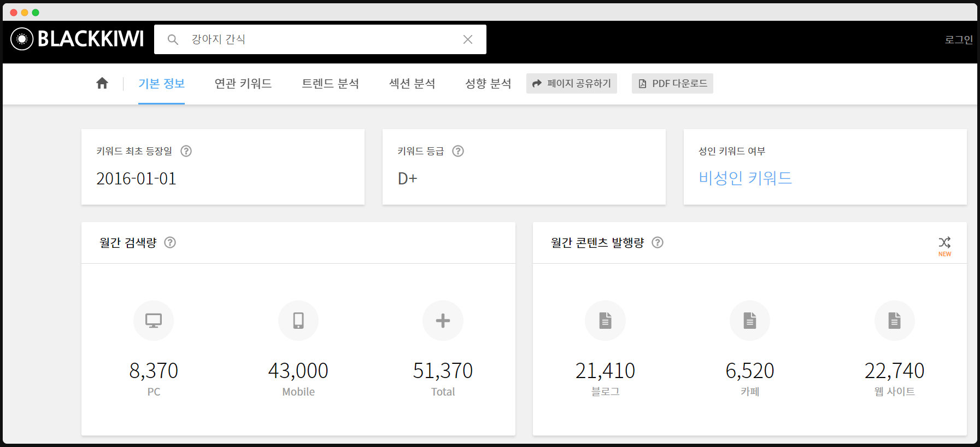The width and height of the screenshot is (980, 447).
Task: Open the 로그인 login link
Action: pos(959,39)
